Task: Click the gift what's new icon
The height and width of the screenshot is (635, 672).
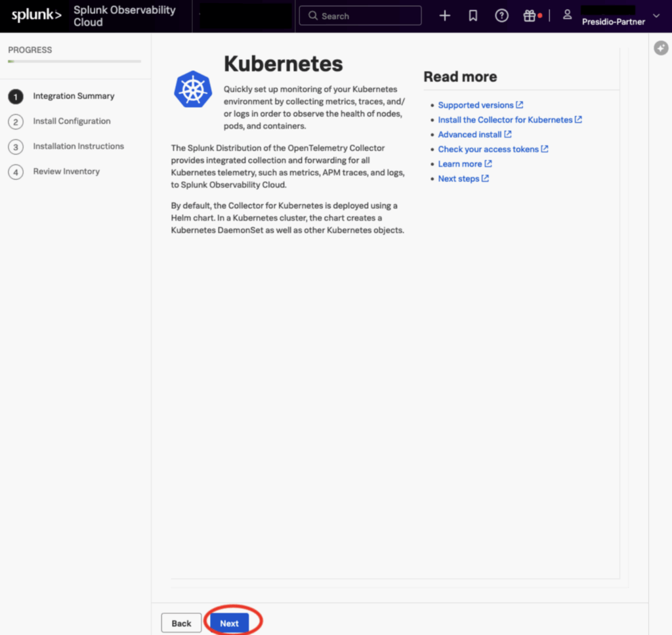Action: pyautogui.click(x=530, y=16)
